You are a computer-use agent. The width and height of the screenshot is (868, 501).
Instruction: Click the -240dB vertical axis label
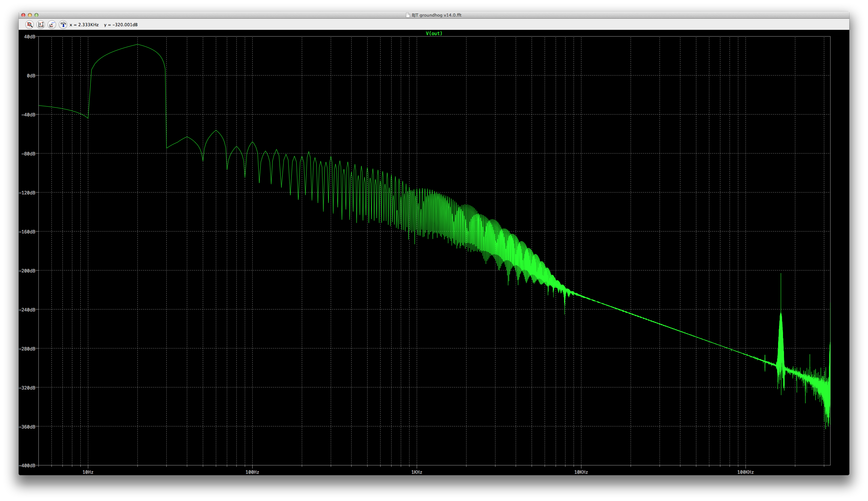pos(27,310)
